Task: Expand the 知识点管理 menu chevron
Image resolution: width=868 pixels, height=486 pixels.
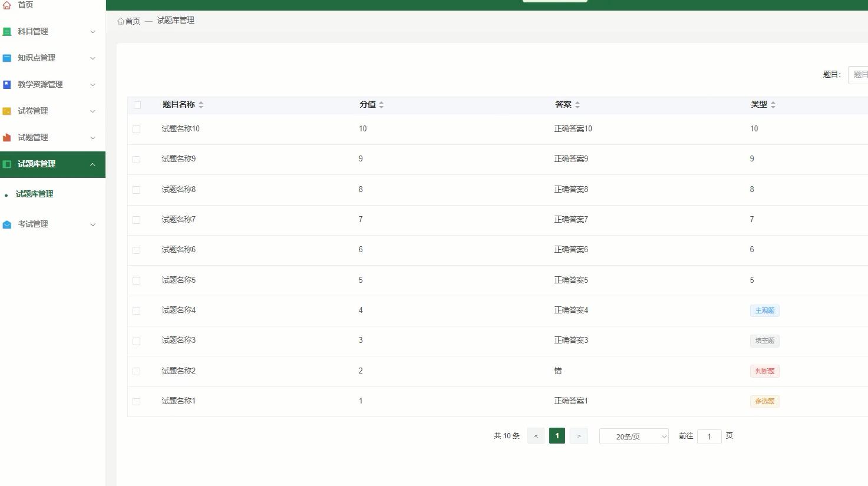Action: click(93, 58)
